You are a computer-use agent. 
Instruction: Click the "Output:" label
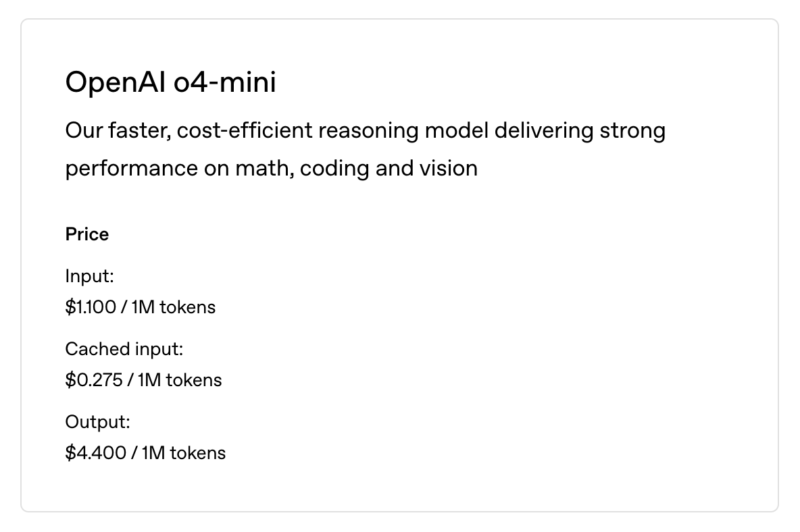(x=97, y=422)
